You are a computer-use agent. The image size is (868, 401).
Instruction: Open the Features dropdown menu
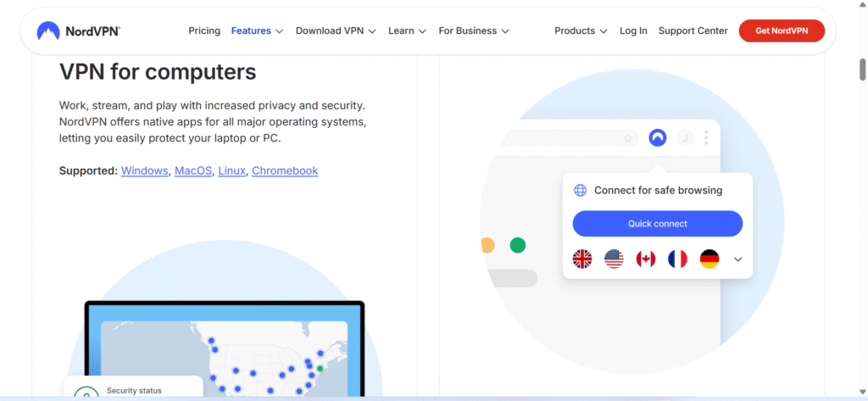click(257, 31)
